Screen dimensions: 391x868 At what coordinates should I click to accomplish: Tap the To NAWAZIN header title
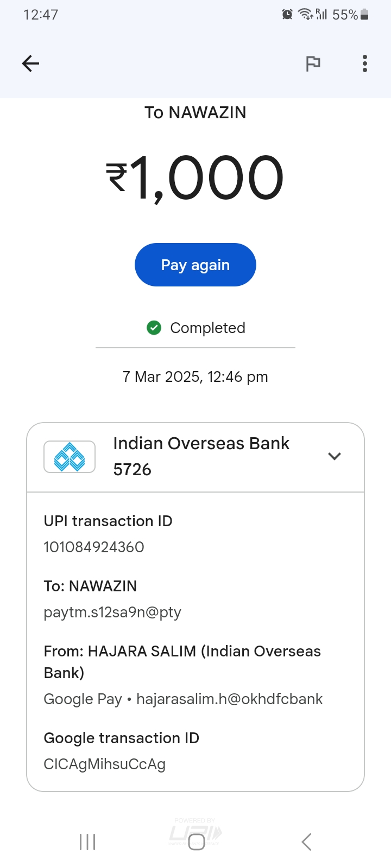tap(195, 112)
